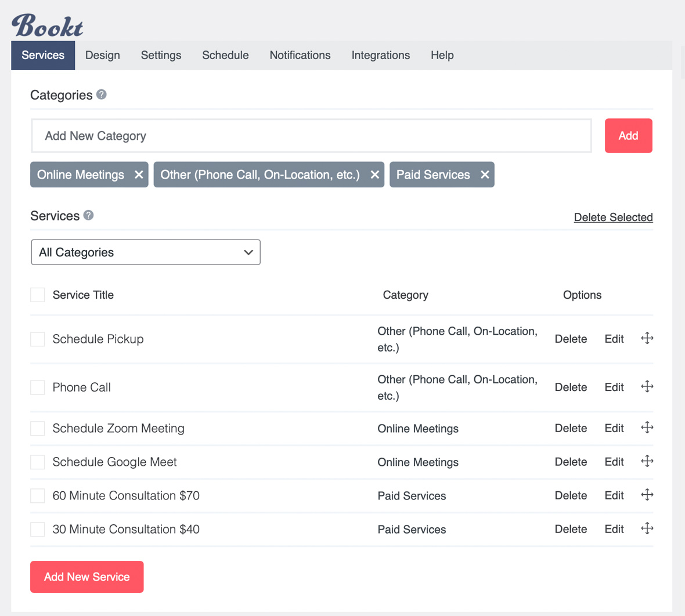685x616 pixels.
Task: Click the Schedule Zoom Meeting title
Action: 118,428
